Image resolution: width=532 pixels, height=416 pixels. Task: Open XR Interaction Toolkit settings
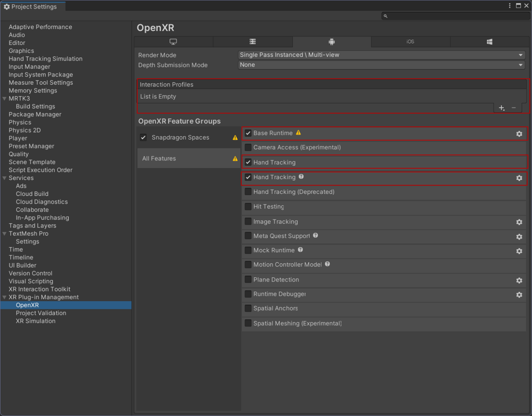pos(40,289)
